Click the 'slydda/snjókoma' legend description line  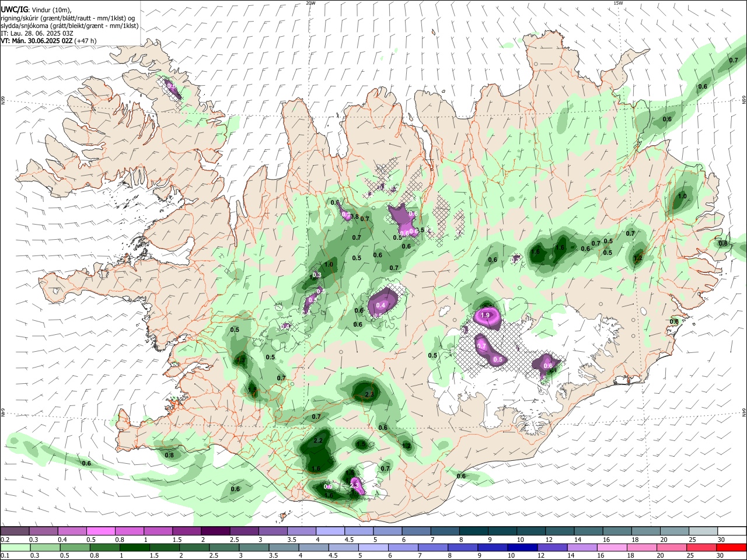pyautogui.click(x=69, y=26)
